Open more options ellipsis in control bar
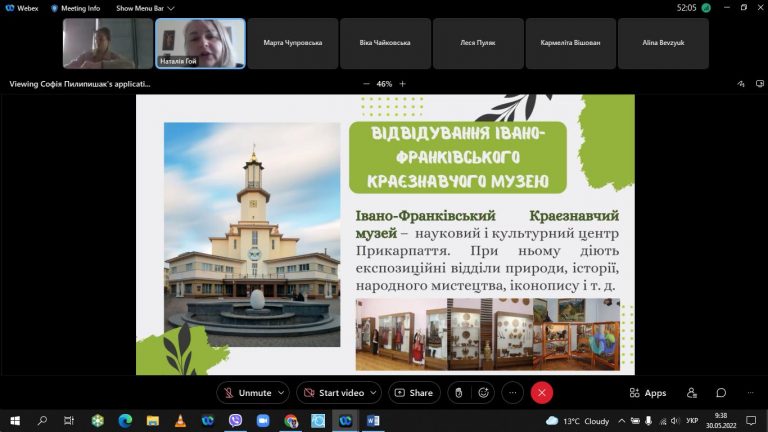 pyautogui.click(x=513, y=393)
